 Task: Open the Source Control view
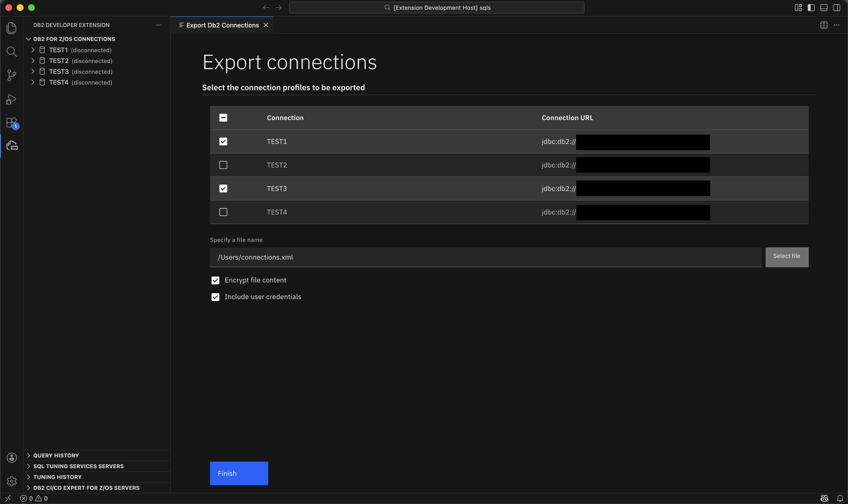pyautogui.click(x=12, y=76)
